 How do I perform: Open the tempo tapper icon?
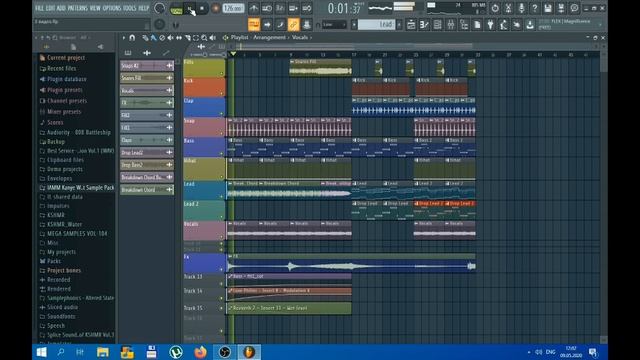pyautogui.click(x=504, y=25)
